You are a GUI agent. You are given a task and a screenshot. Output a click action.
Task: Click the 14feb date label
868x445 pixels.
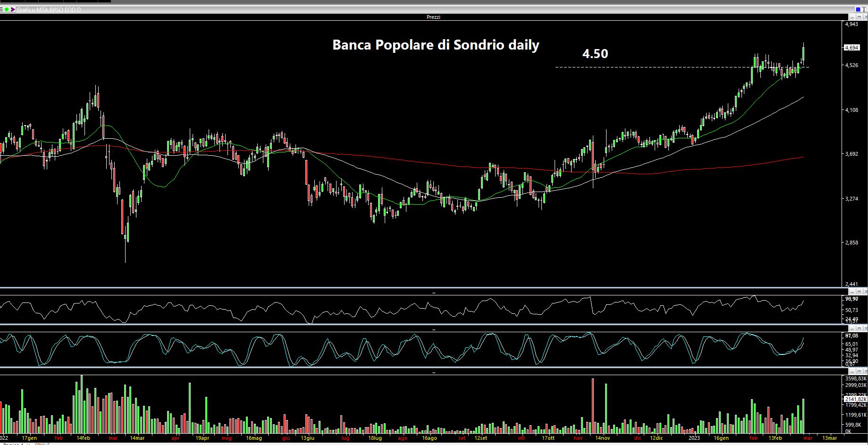83,438
